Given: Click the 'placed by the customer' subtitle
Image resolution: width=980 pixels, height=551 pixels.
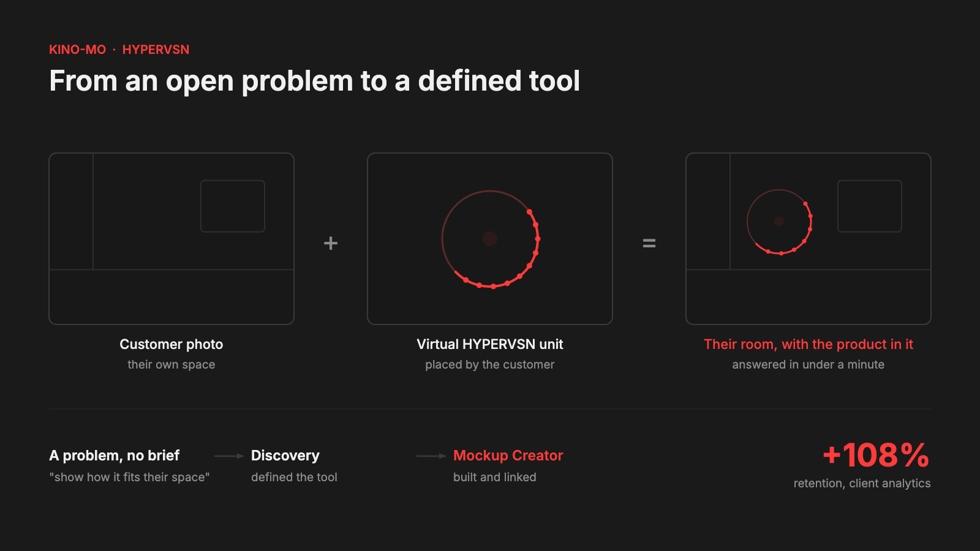Looking at the screenshot, I should [490, 364].
